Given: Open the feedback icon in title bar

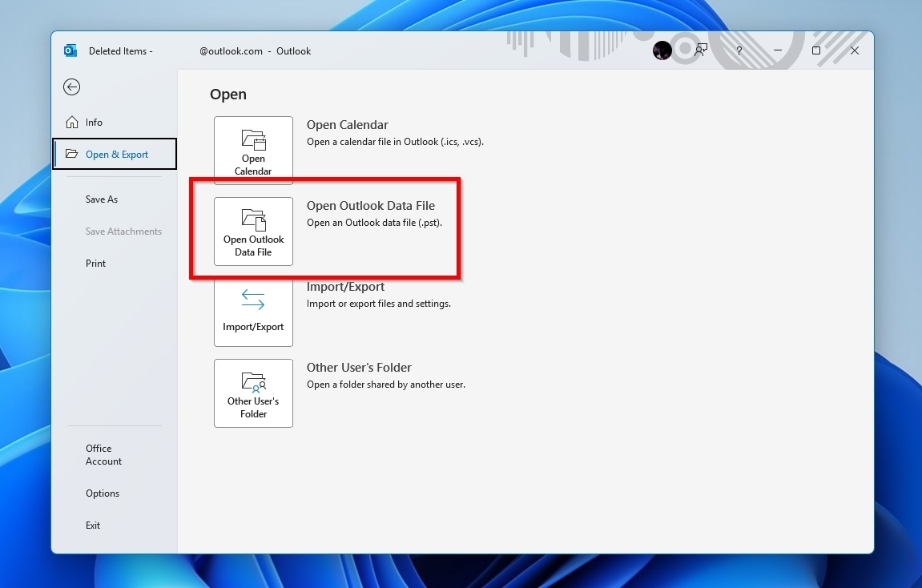Looking at the screenshot, I should (700, 50).
